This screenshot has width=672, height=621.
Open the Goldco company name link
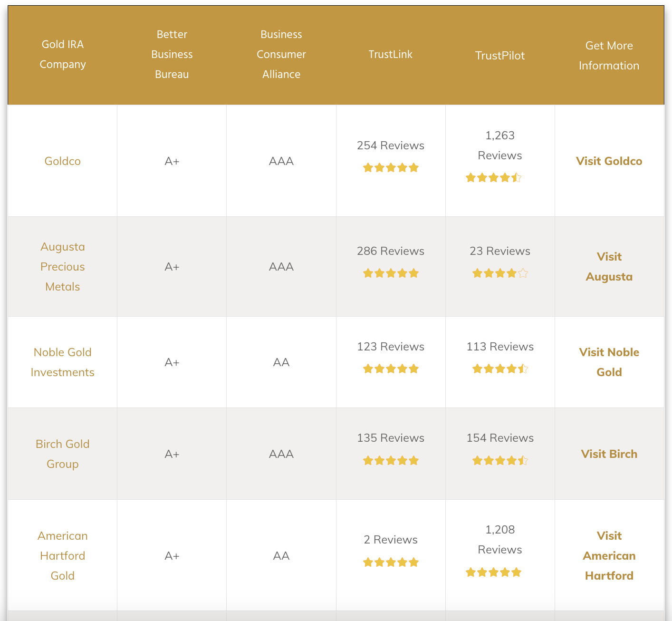coord(63,161)
